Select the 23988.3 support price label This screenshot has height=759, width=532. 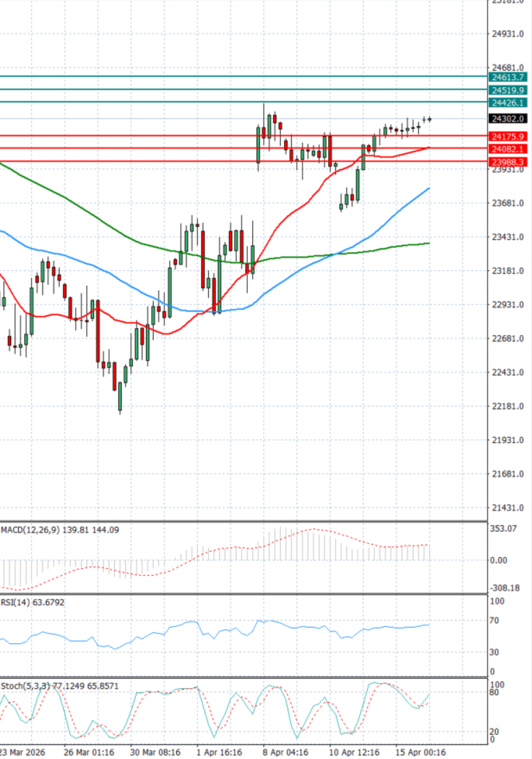(508, 162)
